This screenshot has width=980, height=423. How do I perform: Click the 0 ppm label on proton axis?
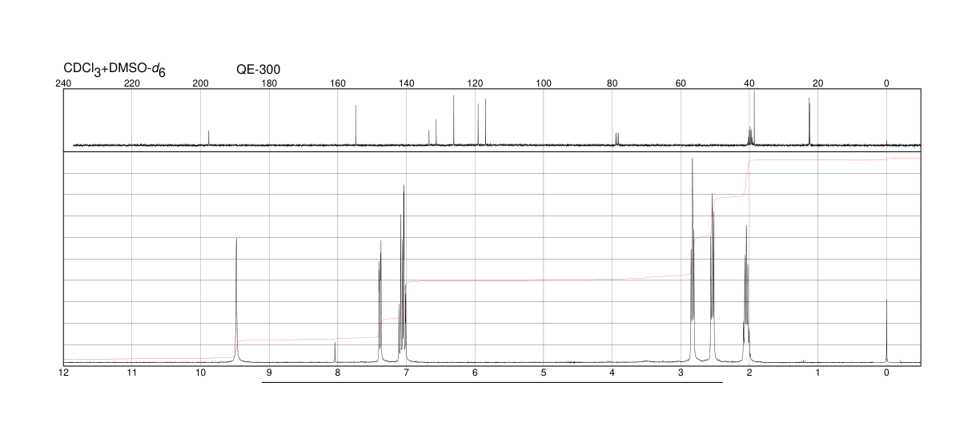pos(886,373)
